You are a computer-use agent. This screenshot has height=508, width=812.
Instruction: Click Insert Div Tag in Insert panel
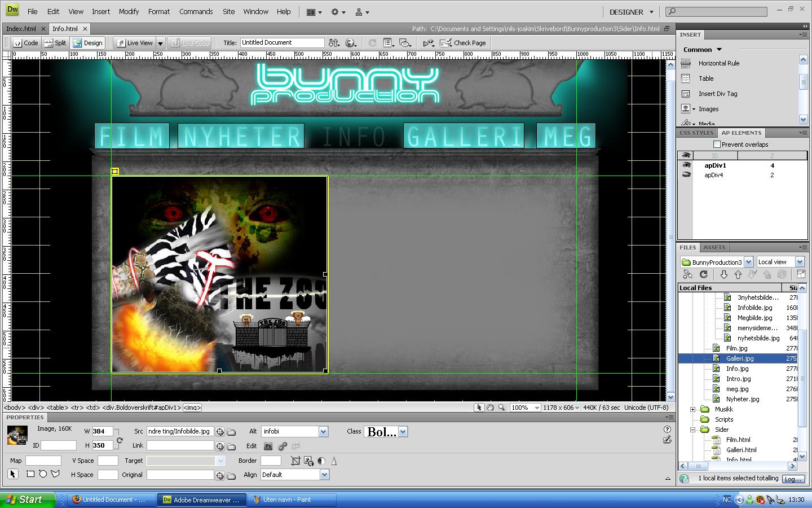tap(718, 94)
